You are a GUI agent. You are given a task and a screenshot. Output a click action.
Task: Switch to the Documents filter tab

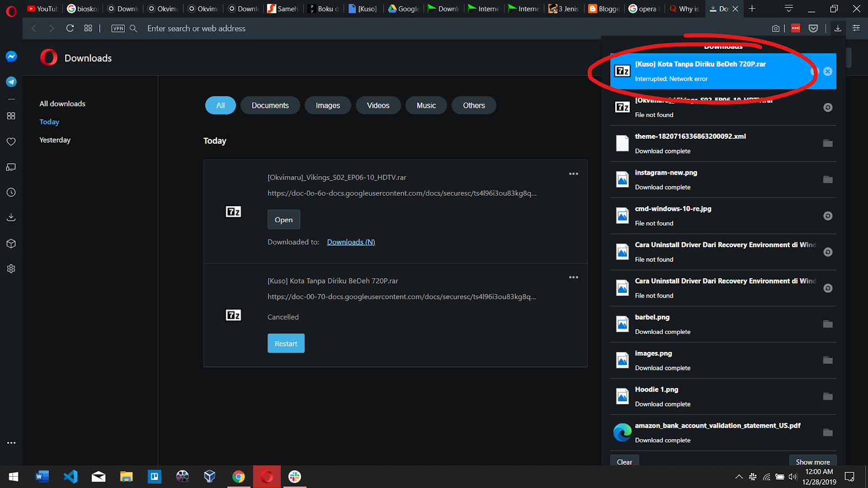[270, 105]
